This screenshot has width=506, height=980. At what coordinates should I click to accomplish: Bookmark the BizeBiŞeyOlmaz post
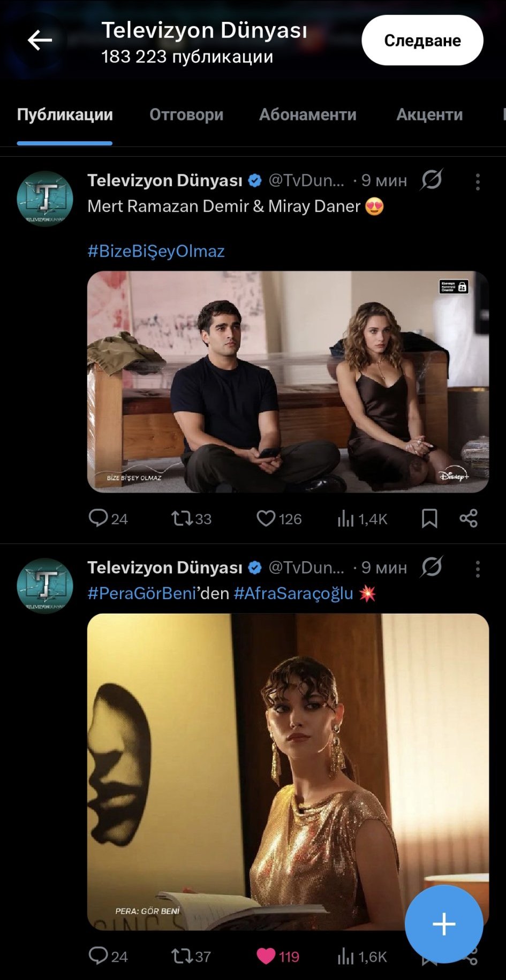tap(429, 518)
